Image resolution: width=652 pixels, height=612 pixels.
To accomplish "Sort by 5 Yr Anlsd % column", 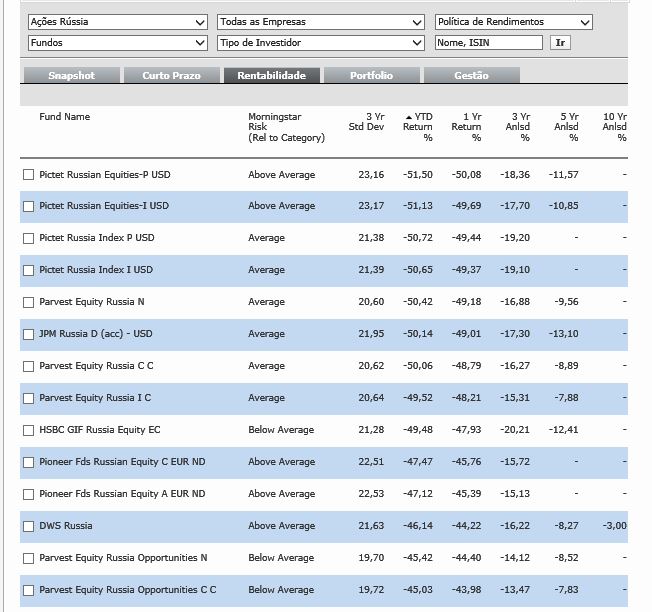I will (x=566, y=127).
